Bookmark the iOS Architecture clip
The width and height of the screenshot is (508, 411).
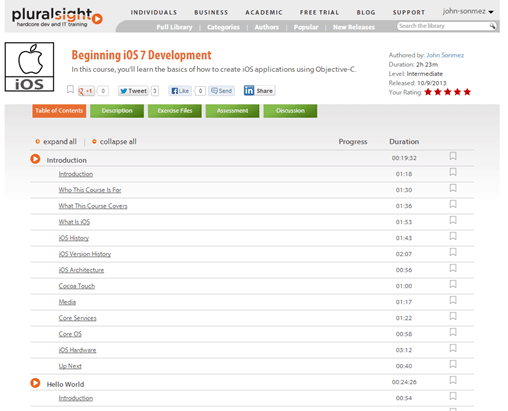pyautogui.click(x=453, y=268)
